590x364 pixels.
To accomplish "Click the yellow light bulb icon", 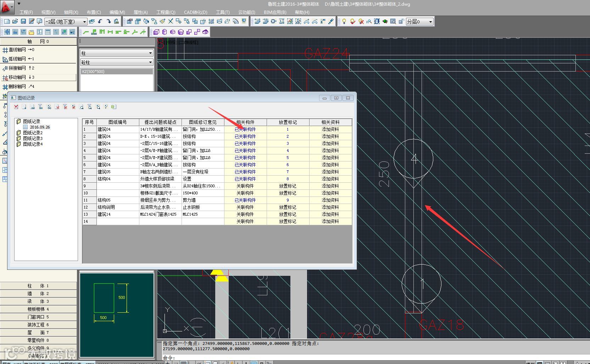I will [x=344, y=22].
